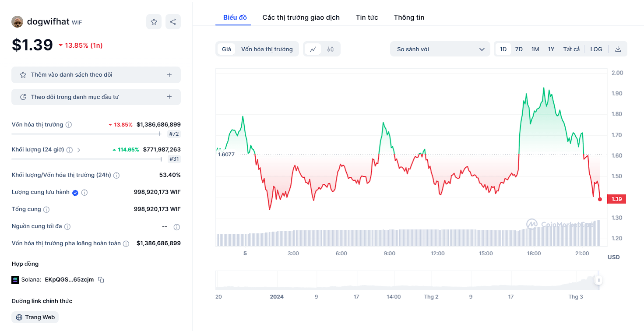Show info for Khối lượng/Vốn hóa thị trường (24h)
The width and height of the screenshot is (644, 331).
pos(116,175)
